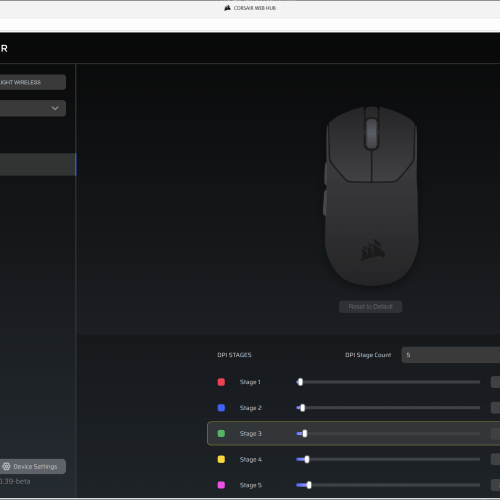500x500 pixels.
Task: Click the Reset to Default button
Action: point(370,307)
